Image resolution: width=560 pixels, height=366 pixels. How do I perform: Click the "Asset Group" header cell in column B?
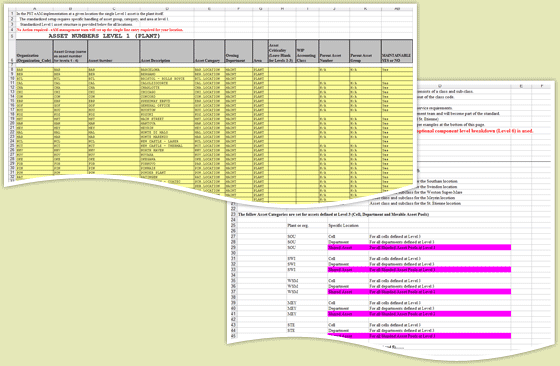pos(70,51)
